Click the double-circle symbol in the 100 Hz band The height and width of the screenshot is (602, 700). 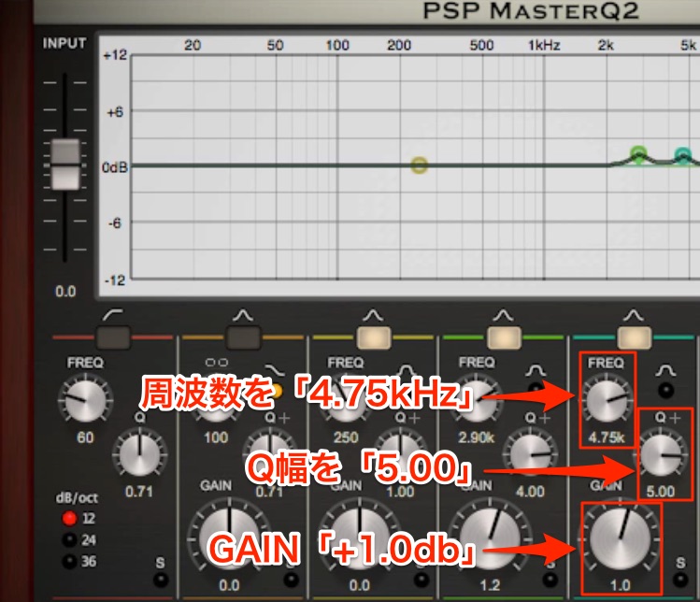click(x=217, y=363)
